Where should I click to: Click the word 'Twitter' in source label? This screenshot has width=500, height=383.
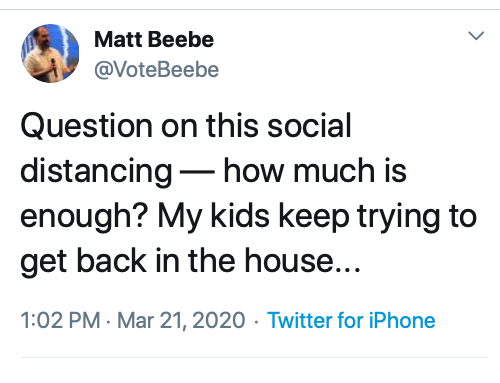click(299, 320)
